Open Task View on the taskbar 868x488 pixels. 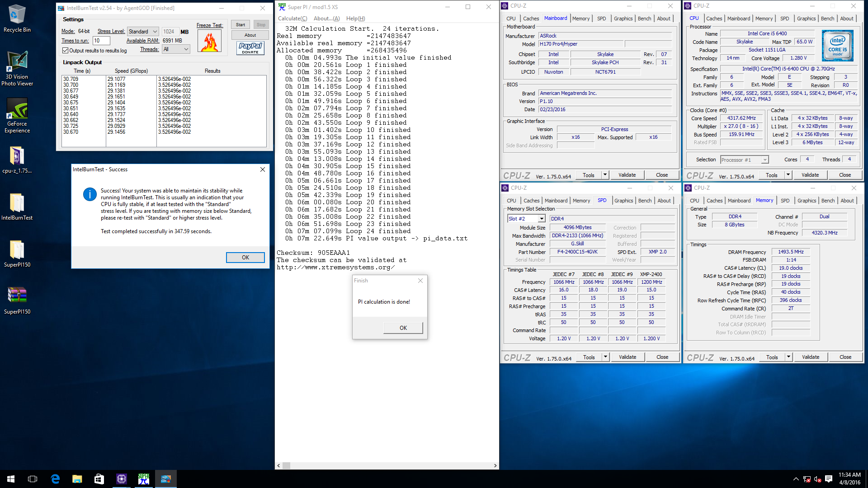click(33, 479)
